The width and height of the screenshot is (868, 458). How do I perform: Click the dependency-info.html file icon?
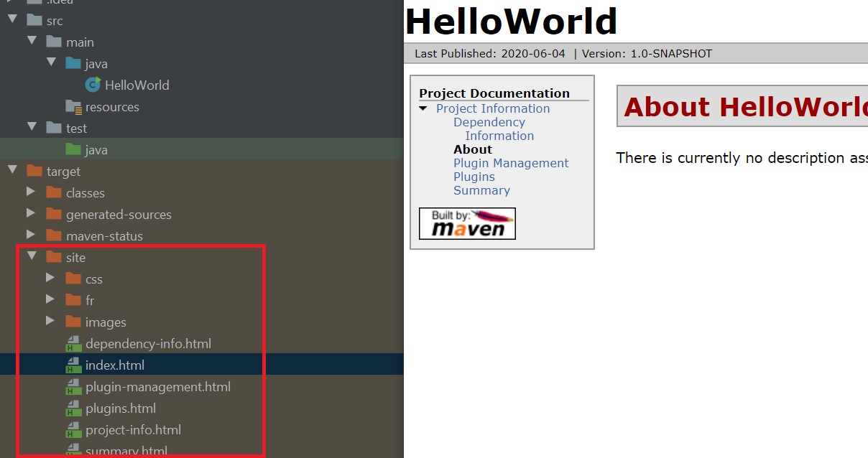tap(73, 344)
